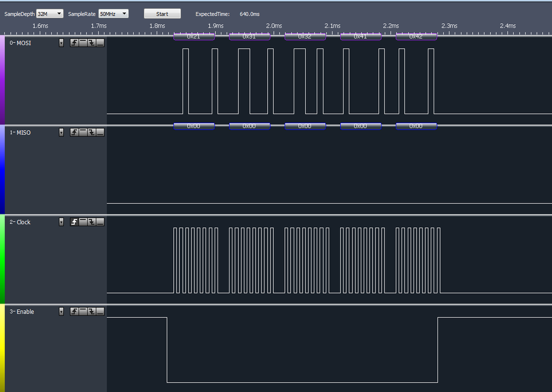Open the Enable channel options button
Screen dimensions: 552x392
pyautogui.click(x=61, y=311)
